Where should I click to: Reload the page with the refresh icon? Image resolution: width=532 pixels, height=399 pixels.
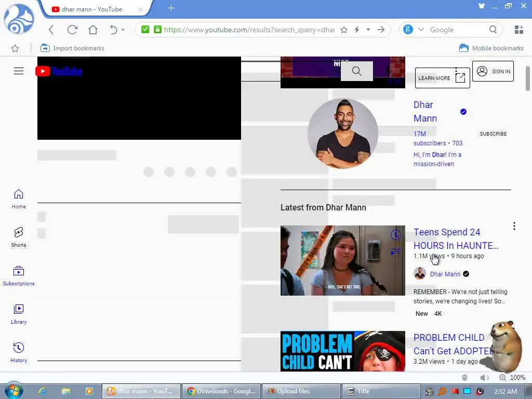tap(72, 30)
